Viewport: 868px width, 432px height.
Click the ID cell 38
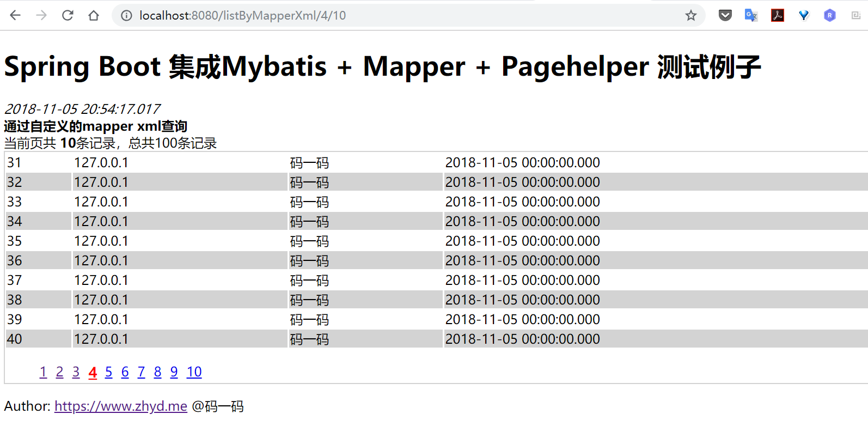(x=38, y=300)
